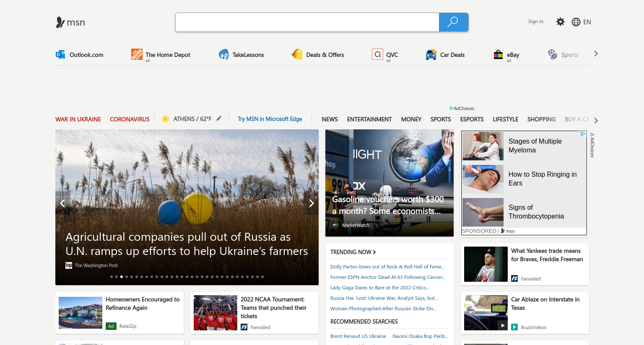The image size is (644, 345).
Task: Click the Washington Post source logo
Action: [69, 265]
